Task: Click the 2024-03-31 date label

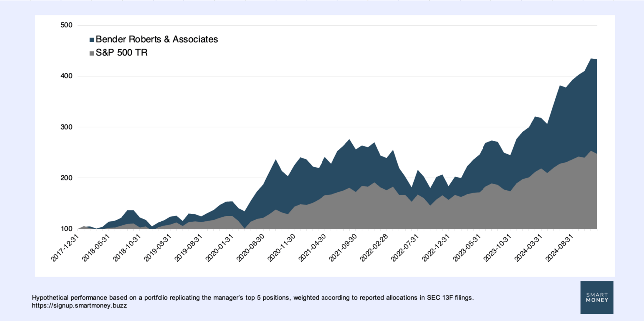Action: [x=528, y=247]
